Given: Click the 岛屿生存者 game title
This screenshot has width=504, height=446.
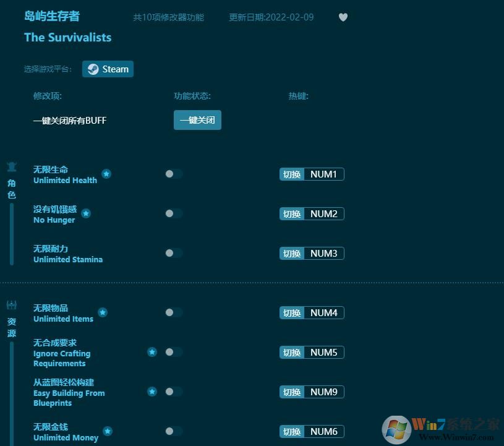Looking at the screenshot, I should coord(52,16).
